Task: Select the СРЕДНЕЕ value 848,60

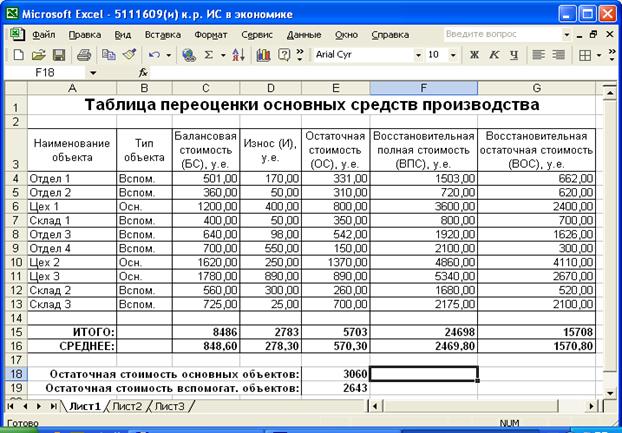Action: click(x=206, y=346)
